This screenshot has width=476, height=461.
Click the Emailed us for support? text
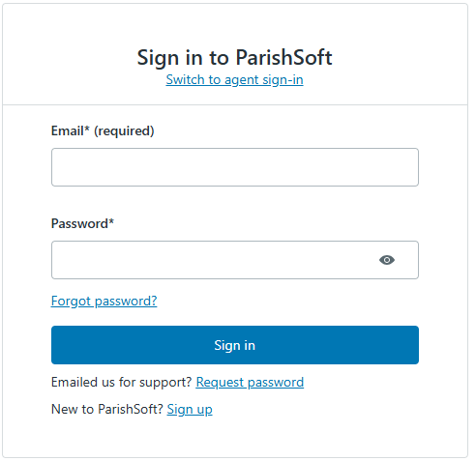point(122,383)
